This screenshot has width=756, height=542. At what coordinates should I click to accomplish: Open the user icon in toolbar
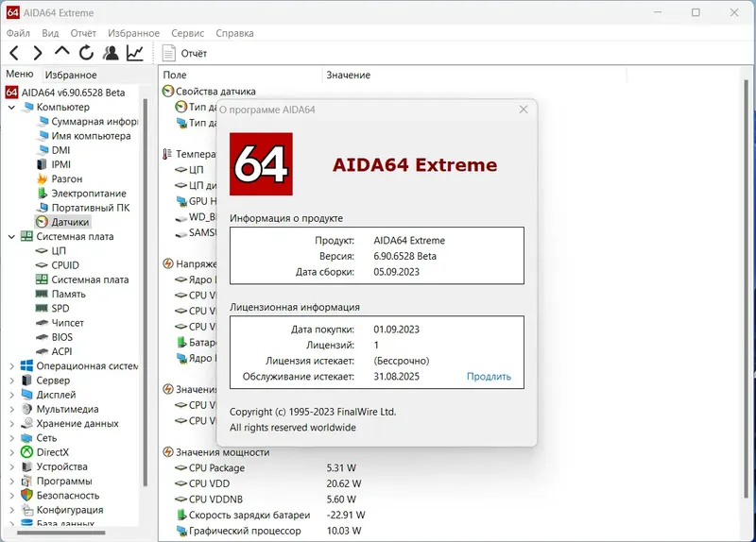point(111,53)
